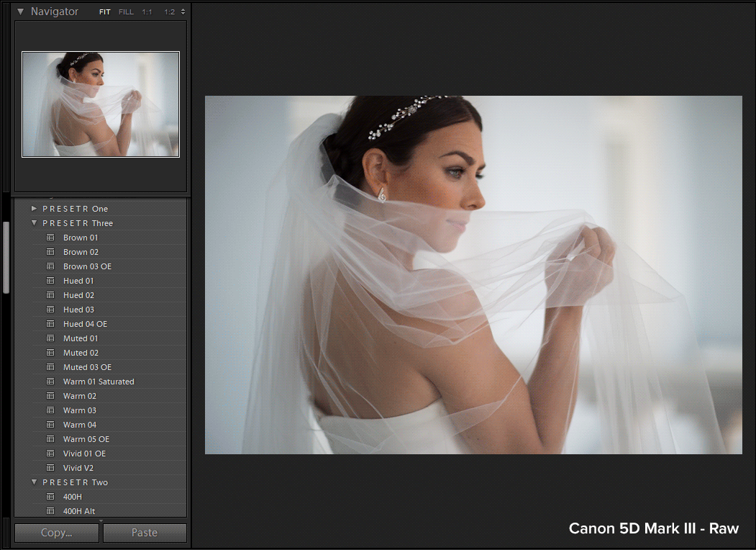Click the Warm 05 OE preset icon

click(50, 438)
